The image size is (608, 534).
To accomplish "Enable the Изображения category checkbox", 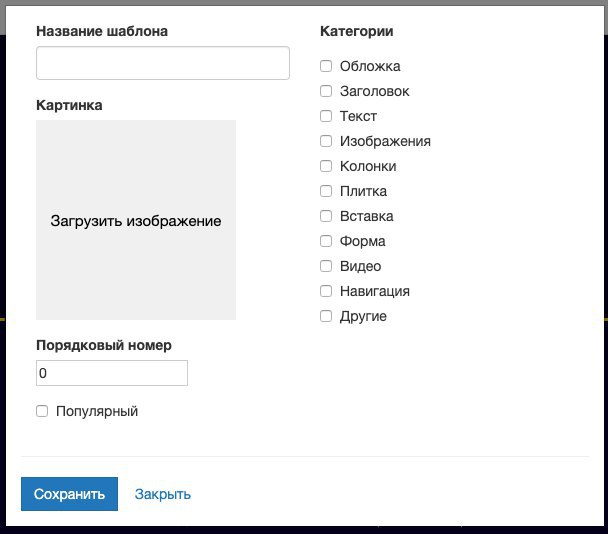I will (x=326, y=141).
